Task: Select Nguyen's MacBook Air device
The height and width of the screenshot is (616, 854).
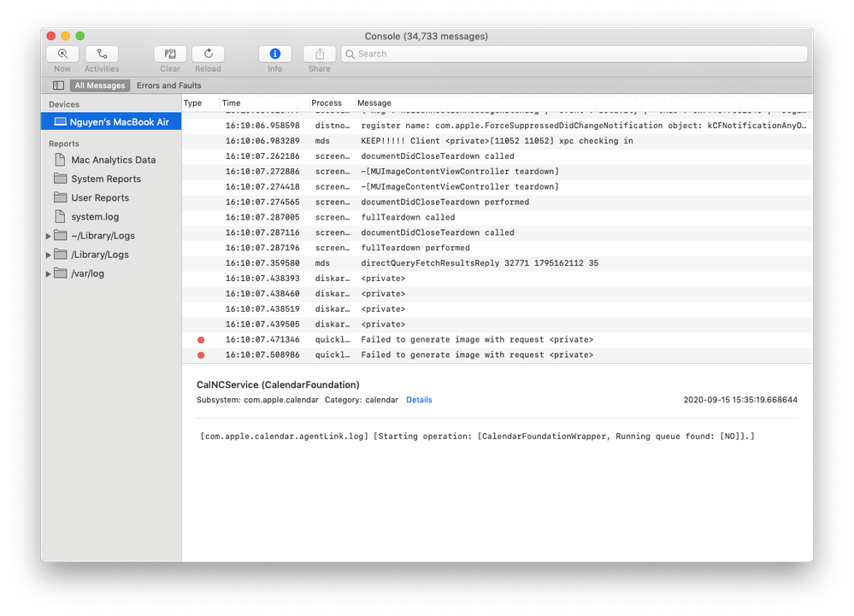Action: (x=111, y=122)
